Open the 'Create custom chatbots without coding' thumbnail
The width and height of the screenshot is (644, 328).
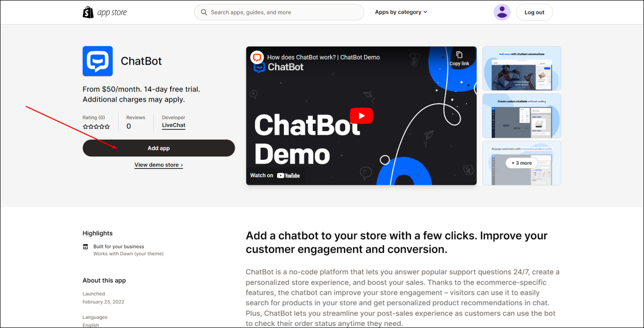[522, 116]
